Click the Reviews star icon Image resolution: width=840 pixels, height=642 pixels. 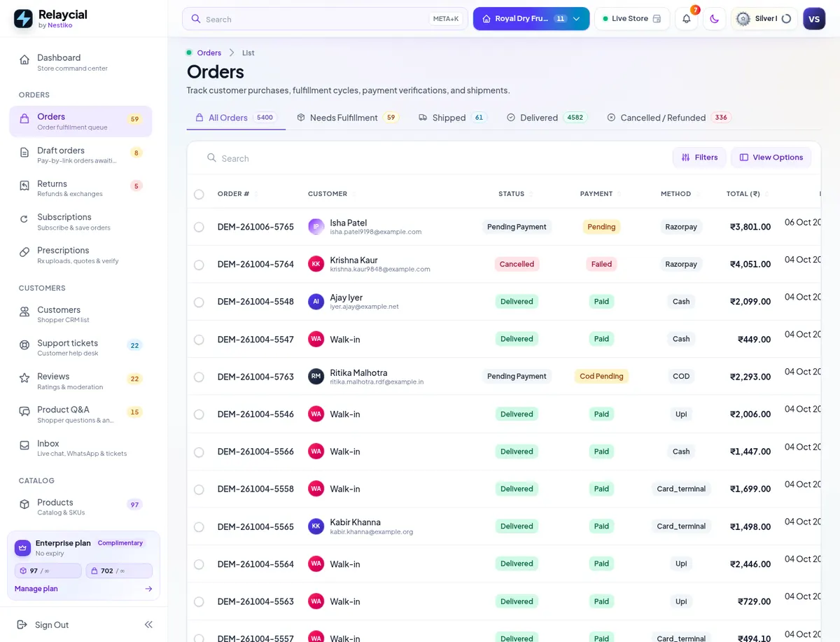pyautogui.click(x=24, y=378)
